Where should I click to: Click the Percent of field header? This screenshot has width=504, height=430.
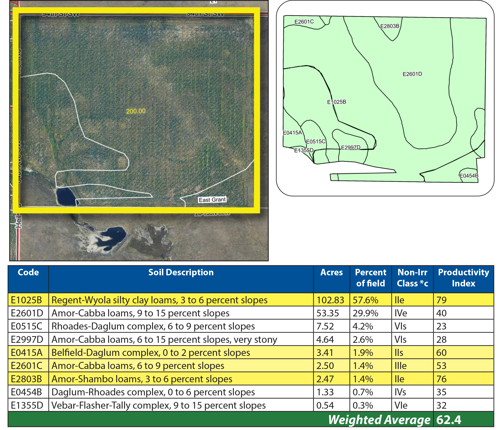pos(371,278)
